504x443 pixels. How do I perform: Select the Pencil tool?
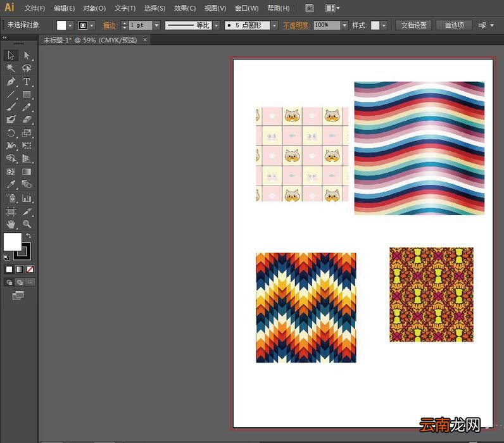tap(27, 107)
